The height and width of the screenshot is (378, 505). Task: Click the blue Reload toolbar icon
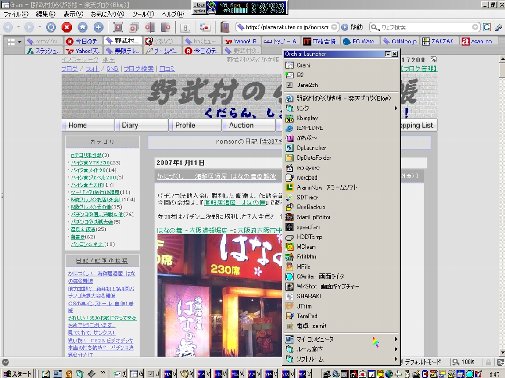pyautogui.click(x=51, y=27)
